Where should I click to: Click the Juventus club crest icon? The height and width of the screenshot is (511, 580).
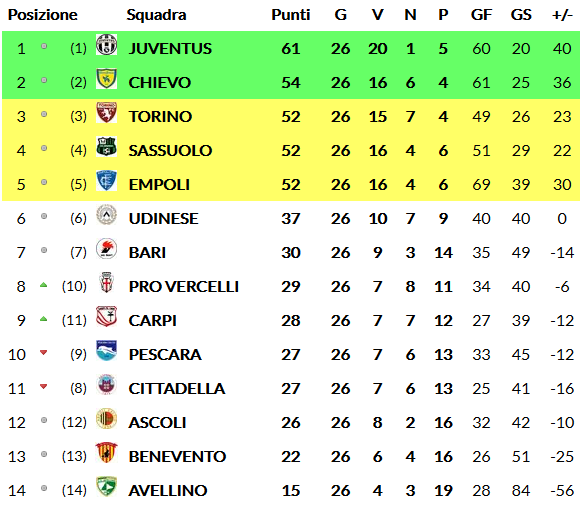coord(106,45)
